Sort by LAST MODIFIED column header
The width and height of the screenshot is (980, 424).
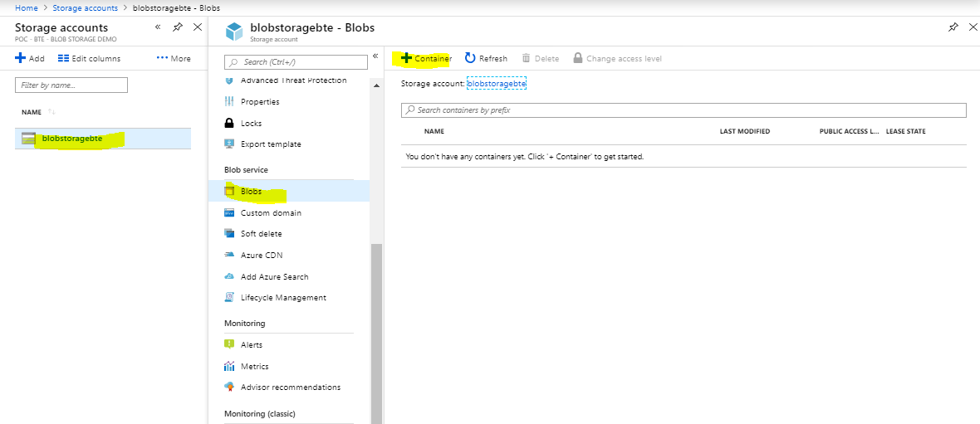[744, 132]
